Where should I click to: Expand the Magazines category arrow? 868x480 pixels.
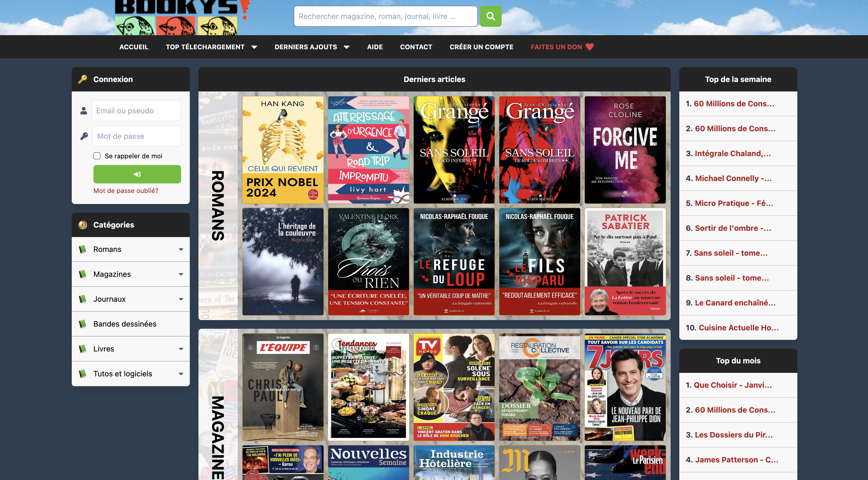coord(181,275)
